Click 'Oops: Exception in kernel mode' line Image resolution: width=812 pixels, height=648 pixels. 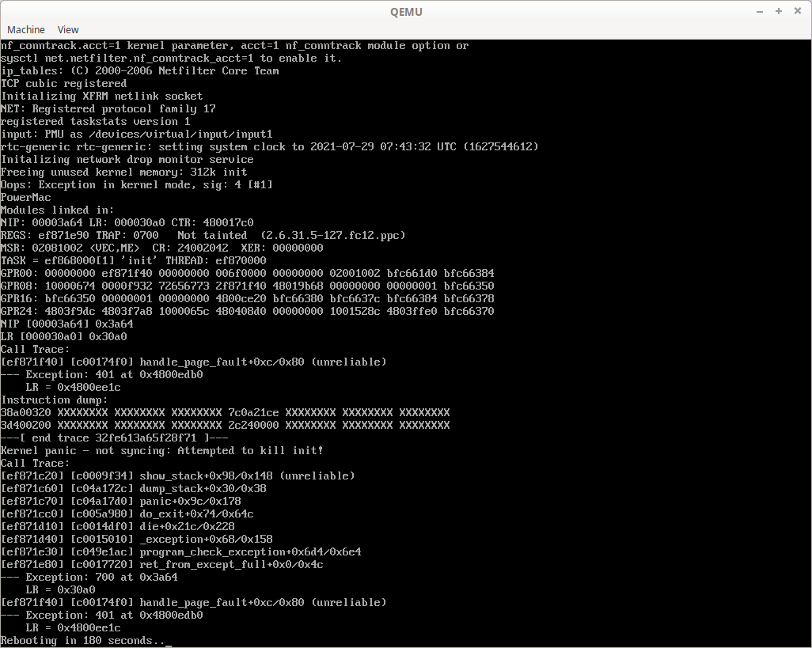tap(137, 185)
